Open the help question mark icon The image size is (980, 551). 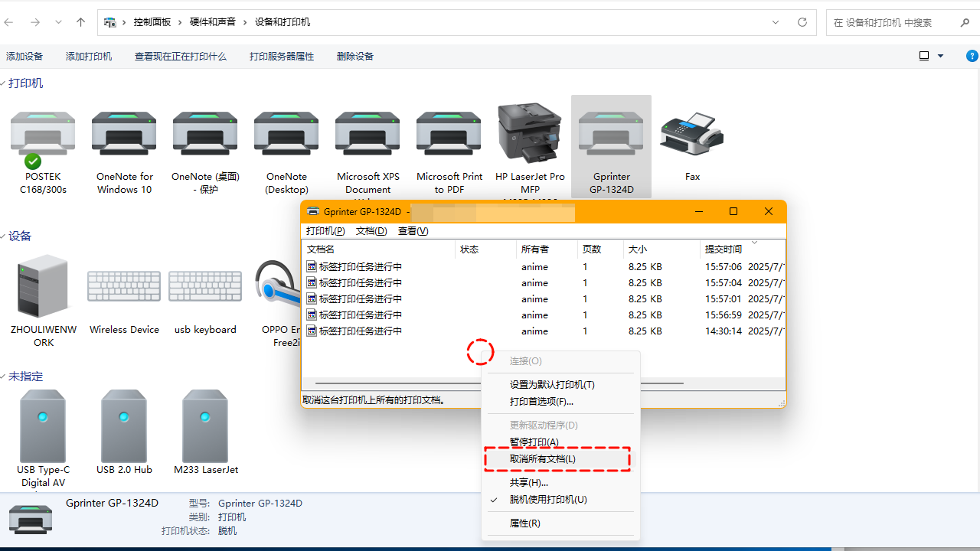coord(972,56)
